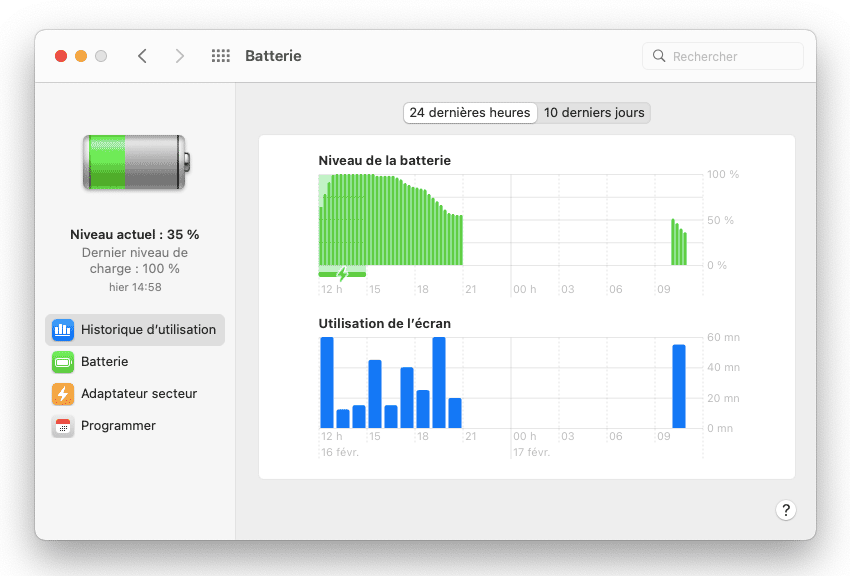Click the Programmer calendar icon
850x576 pixels.
63,426
